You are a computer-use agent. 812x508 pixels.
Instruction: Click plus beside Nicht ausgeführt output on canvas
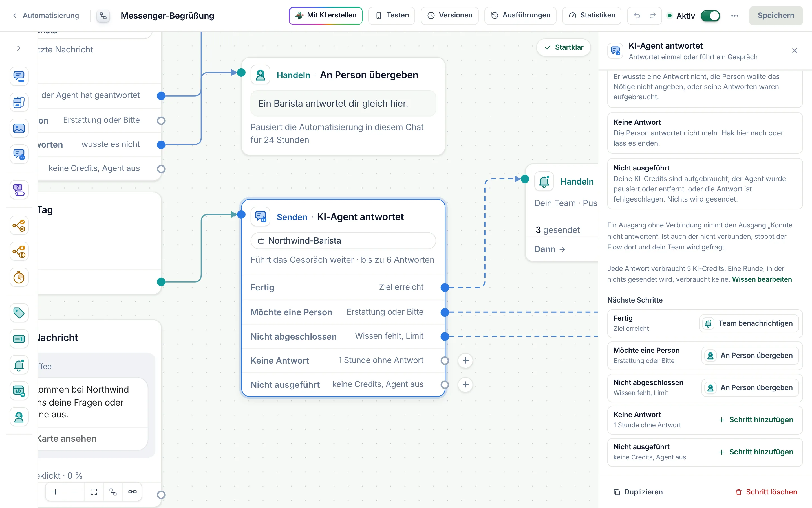(466, 385)
